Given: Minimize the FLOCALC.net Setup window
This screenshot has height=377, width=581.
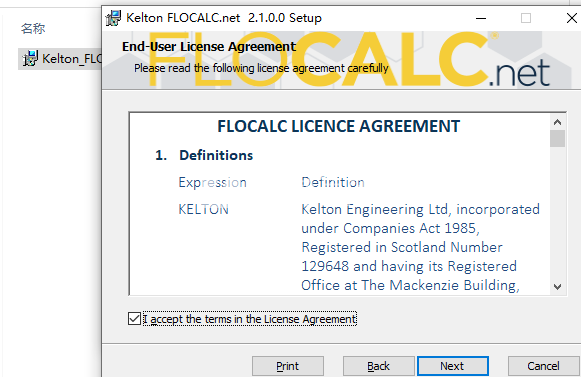Looking at the screenshot, I should coord(481,18).
